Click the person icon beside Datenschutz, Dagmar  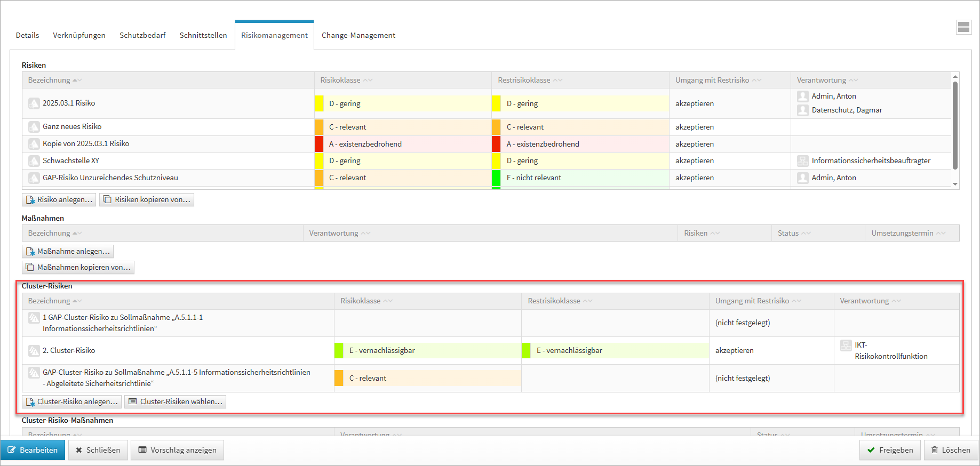point(802,110)
